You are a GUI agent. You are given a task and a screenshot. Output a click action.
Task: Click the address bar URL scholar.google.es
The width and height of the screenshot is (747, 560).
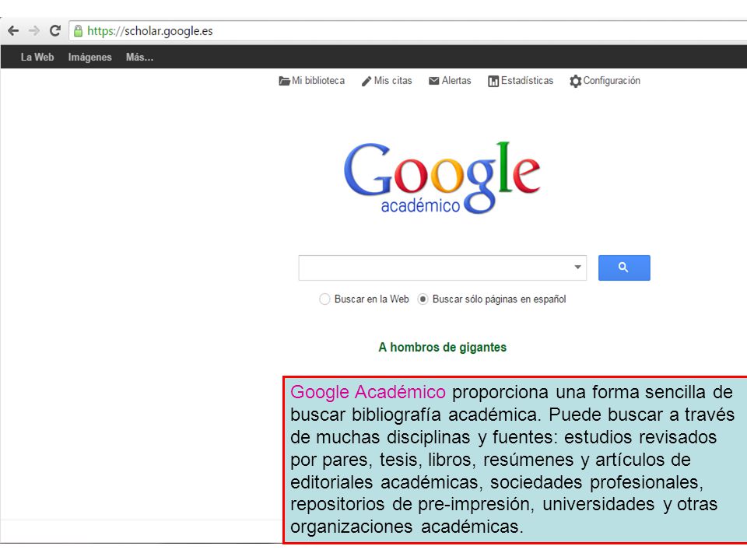150,31
